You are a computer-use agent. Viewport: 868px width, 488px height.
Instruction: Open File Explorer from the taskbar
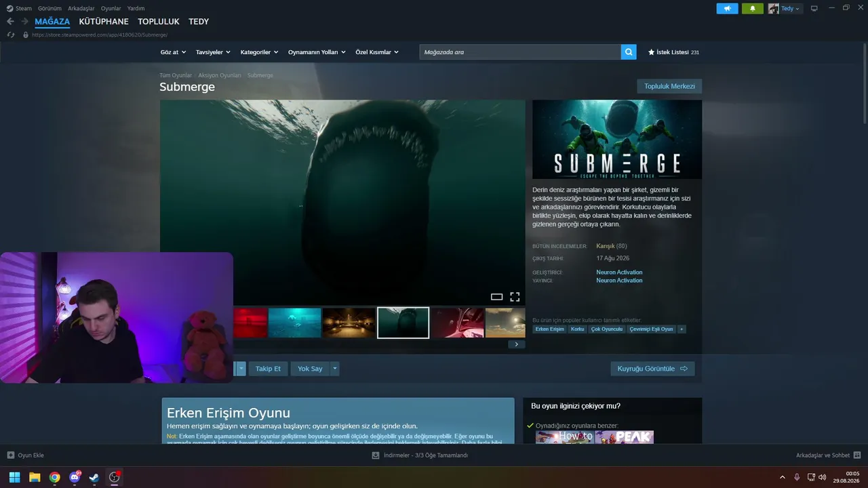[x=35, y=477]
